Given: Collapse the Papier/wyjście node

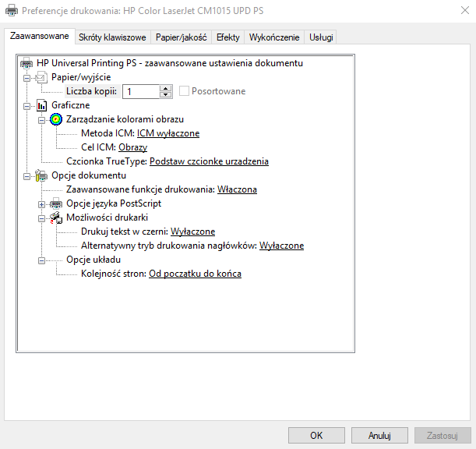Looking at the screenshot, I should pyautogui.click(x=26, y=79).
